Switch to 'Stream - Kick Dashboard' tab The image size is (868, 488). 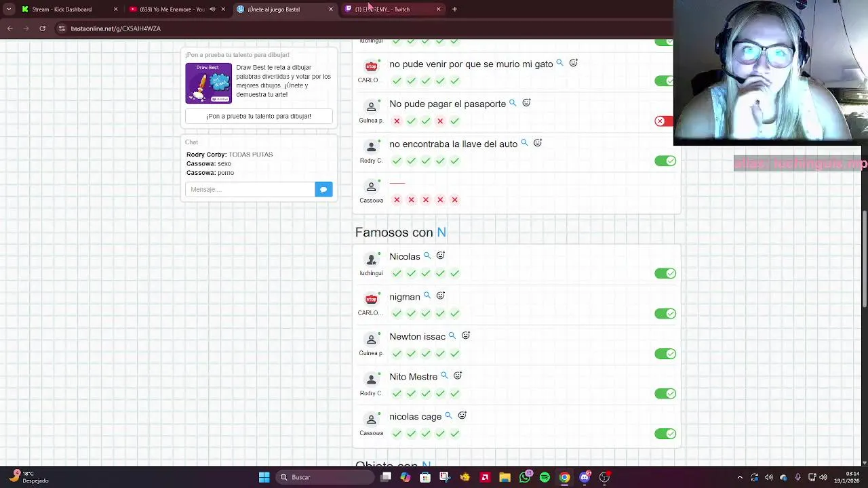click(68, 9)
